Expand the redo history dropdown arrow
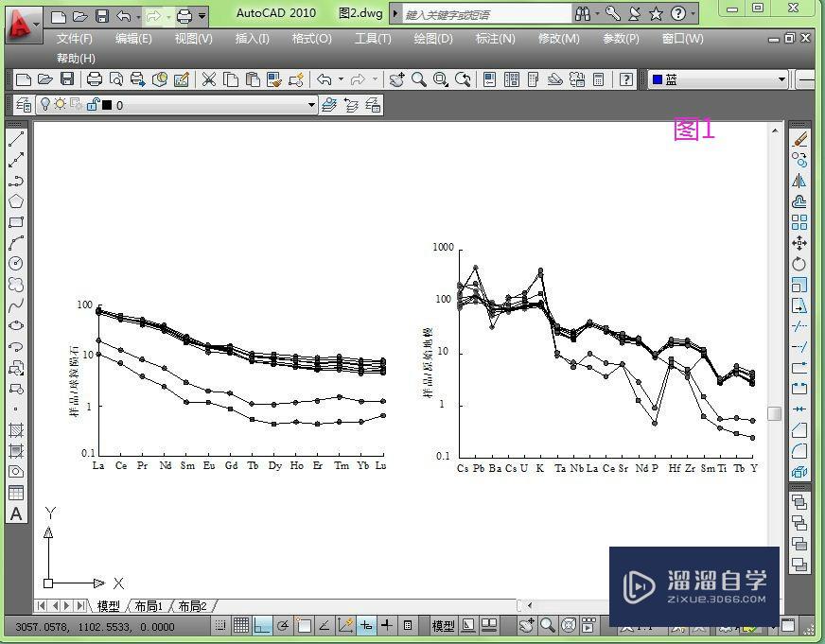Screen dimensions: 825x644 (x=168, y=17)
